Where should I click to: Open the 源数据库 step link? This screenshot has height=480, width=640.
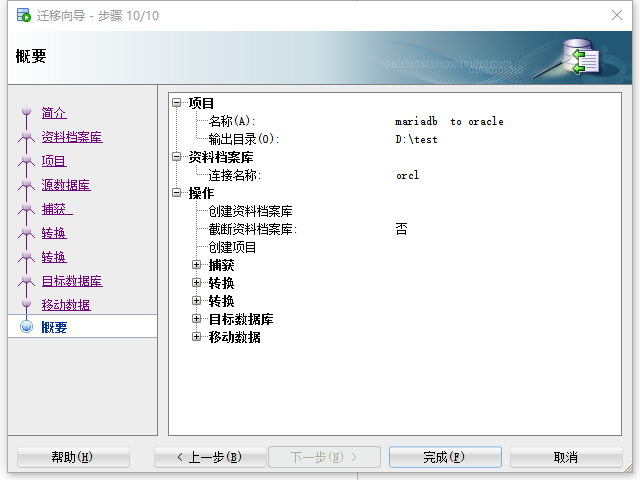pyautogui.click(x=66, y=185)
